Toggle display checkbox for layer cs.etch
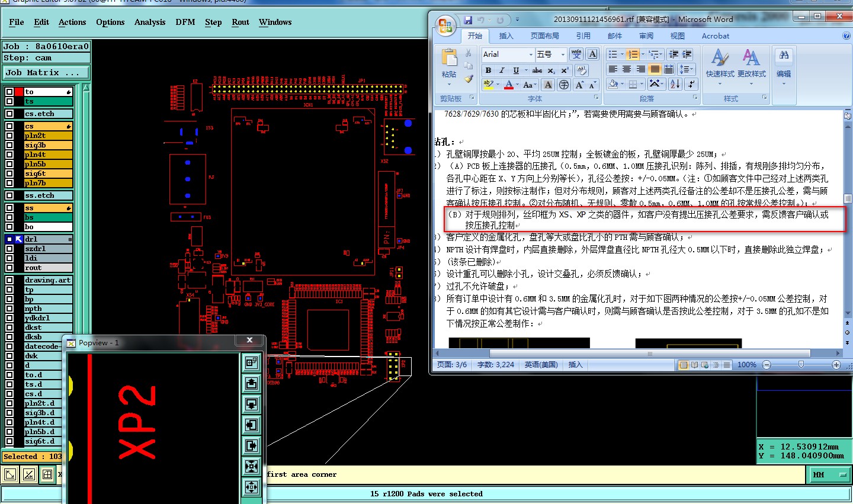 coord(9,114)
